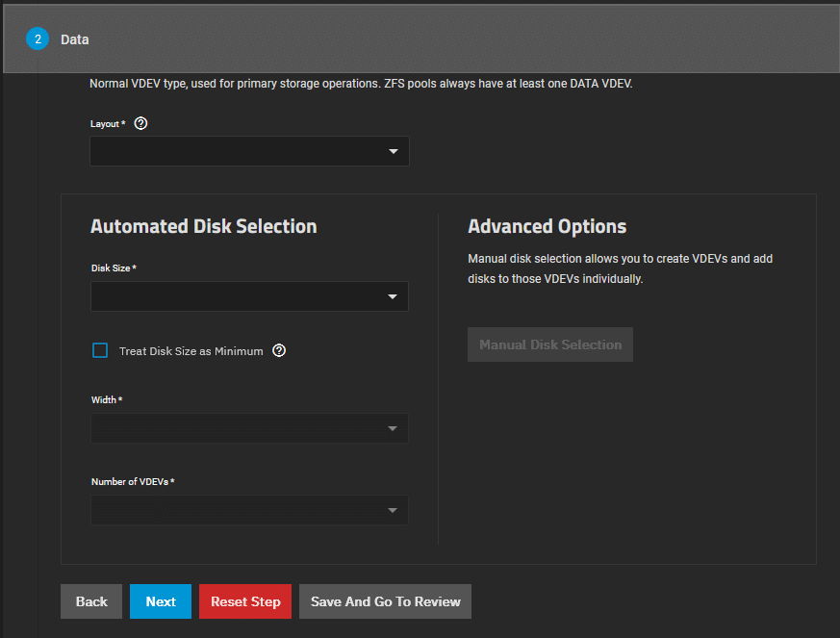Click the Disk Size caret arrow
The height and width of the screenshot is (638, 840).
tap(393, 297)
